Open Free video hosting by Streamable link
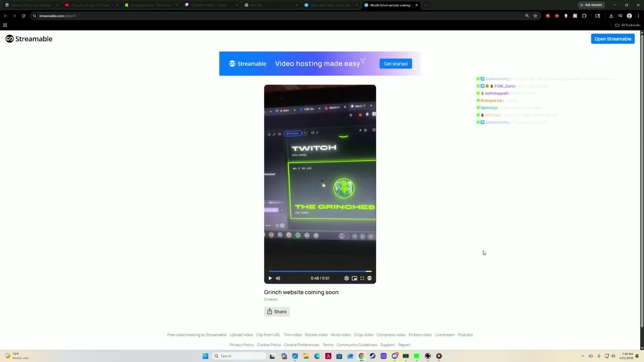Image resolution: width=644 pixels, height=362 pixels. click(197, 335)
